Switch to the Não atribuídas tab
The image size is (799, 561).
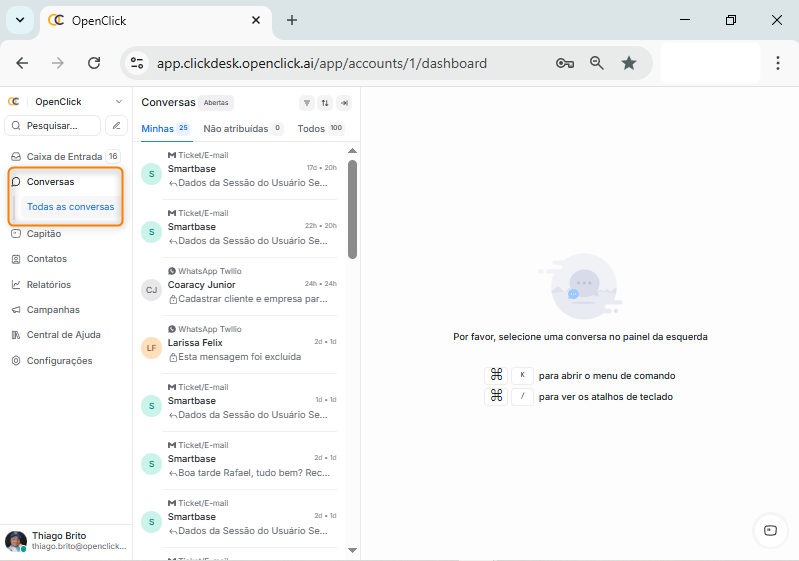pos(235,129)
